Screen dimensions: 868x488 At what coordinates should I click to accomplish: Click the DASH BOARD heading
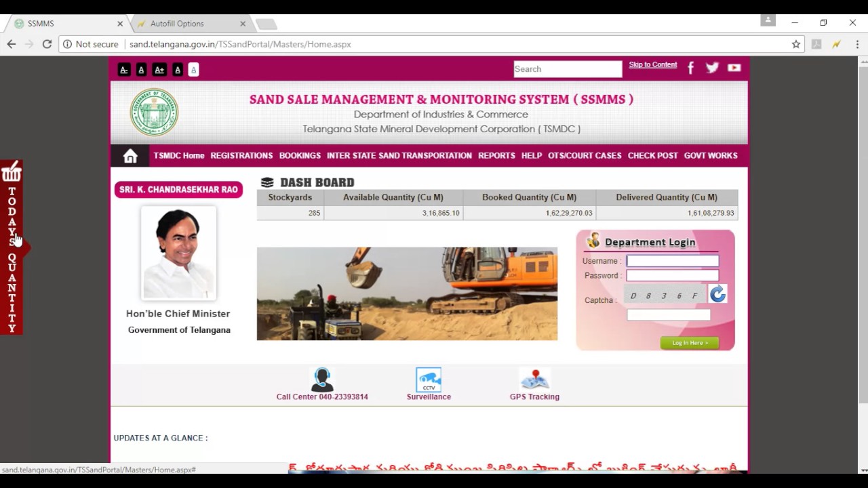tap(317, 182)
